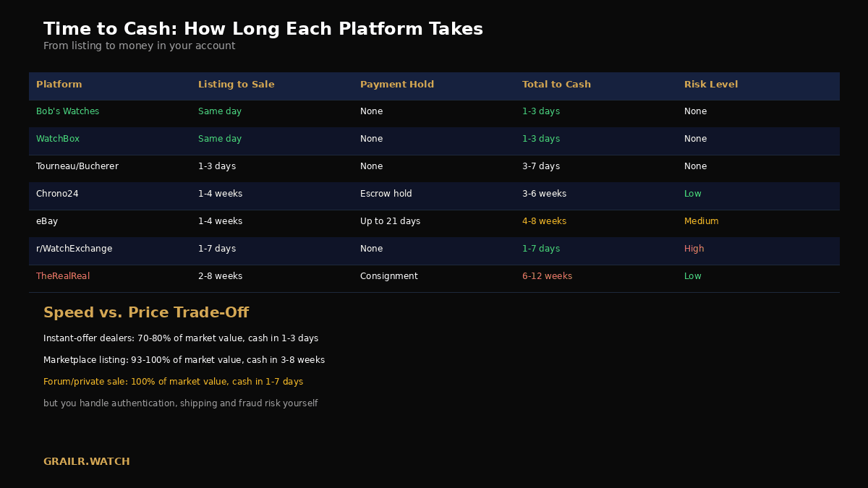Select the 'r/WatchExchange' platform cell

[75, 249]
